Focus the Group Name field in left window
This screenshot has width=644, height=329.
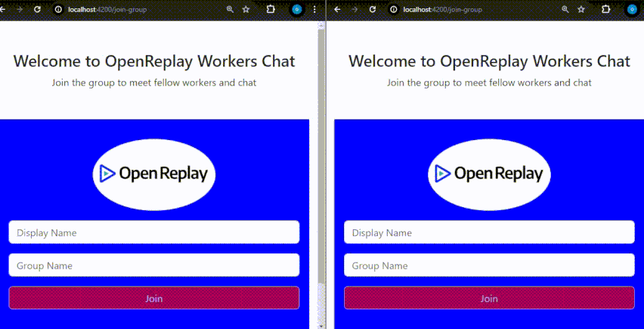coord(154,265)
